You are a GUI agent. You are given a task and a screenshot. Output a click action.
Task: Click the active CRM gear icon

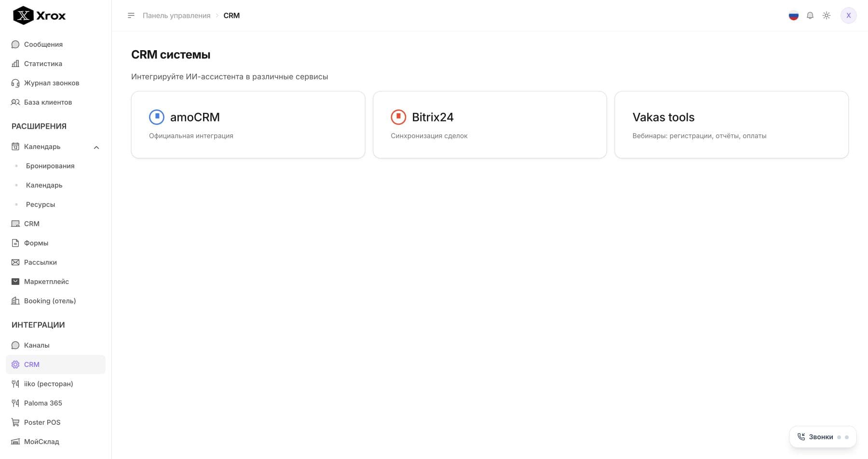point(15,364)
